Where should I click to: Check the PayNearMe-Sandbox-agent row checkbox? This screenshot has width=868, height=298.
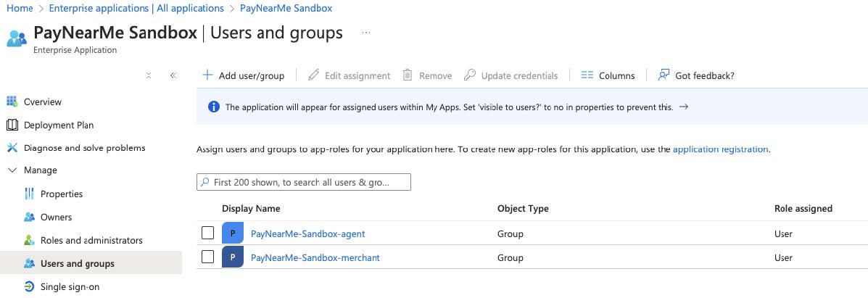207,233
